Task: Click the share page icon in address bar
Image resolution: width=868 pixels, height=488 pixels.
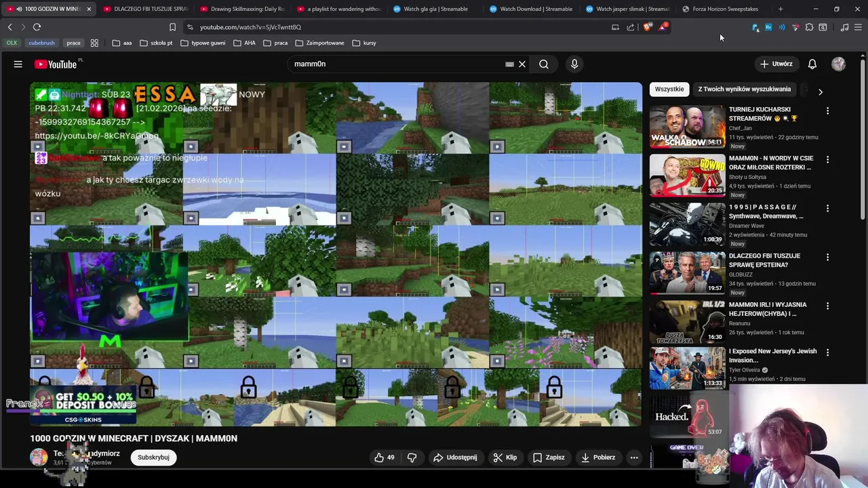Action: click(x=631, y=27)
